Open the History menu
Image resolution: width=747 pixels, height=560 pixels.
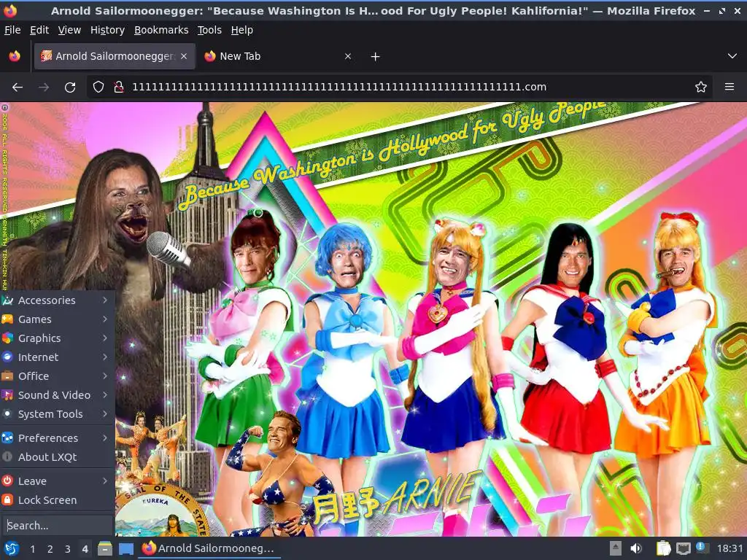pyautogui.click(x=108, y=30)
